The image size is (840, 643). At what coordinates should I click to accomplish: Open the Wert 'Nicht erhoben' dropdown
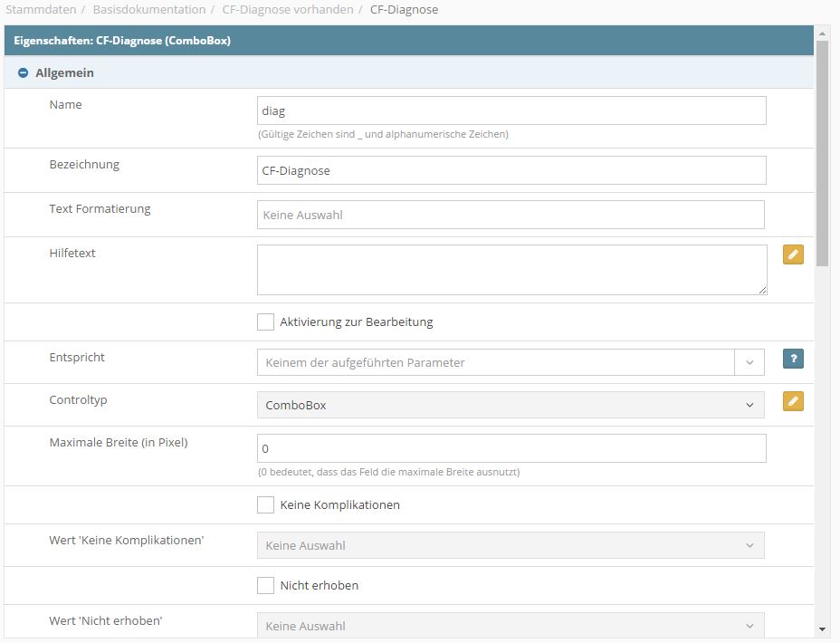(x=511, y=626)
